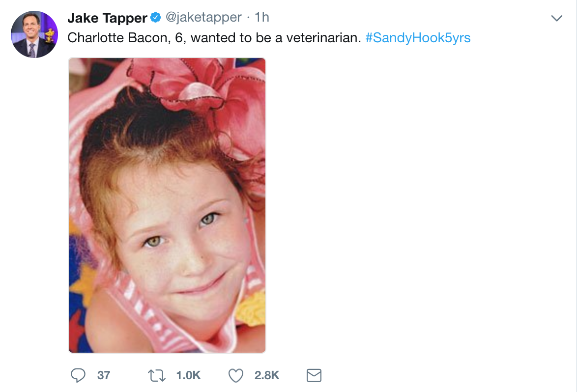Open the tweet via its 1h timestamp
Screen dimensions: 577x392
[262, 18]
